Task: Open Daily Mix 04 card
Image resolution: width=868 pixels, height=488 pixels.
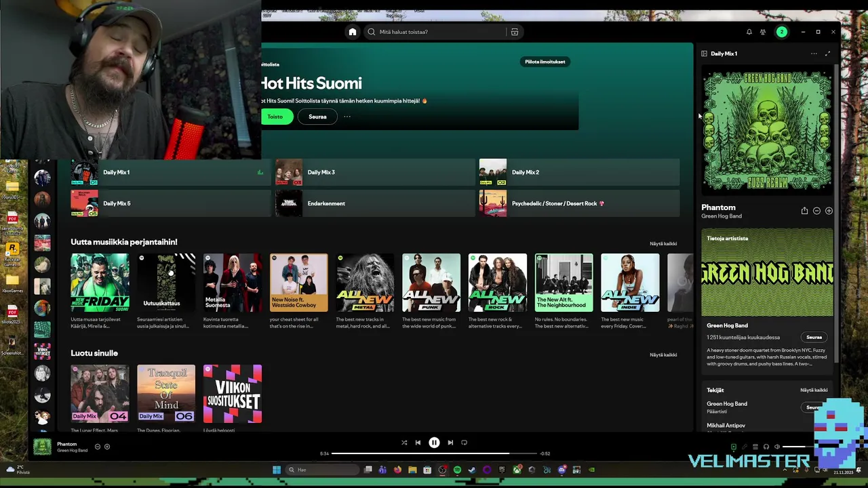Action: coord(100,394)
